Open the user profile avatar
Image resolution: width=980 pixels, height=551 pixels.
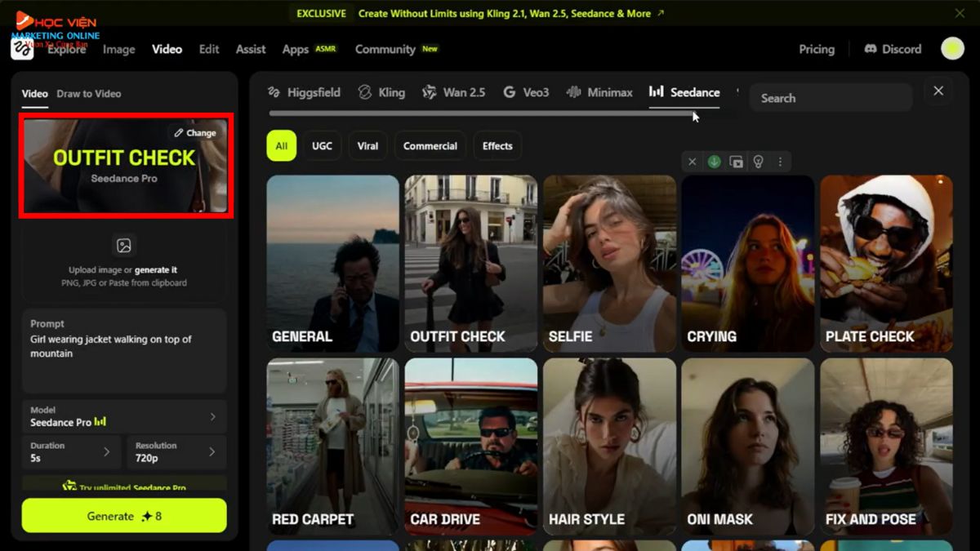click(952, 49)
